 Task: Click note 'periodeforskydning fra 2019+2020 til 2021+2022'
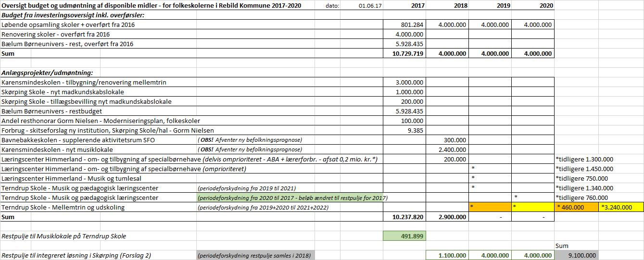264,207
